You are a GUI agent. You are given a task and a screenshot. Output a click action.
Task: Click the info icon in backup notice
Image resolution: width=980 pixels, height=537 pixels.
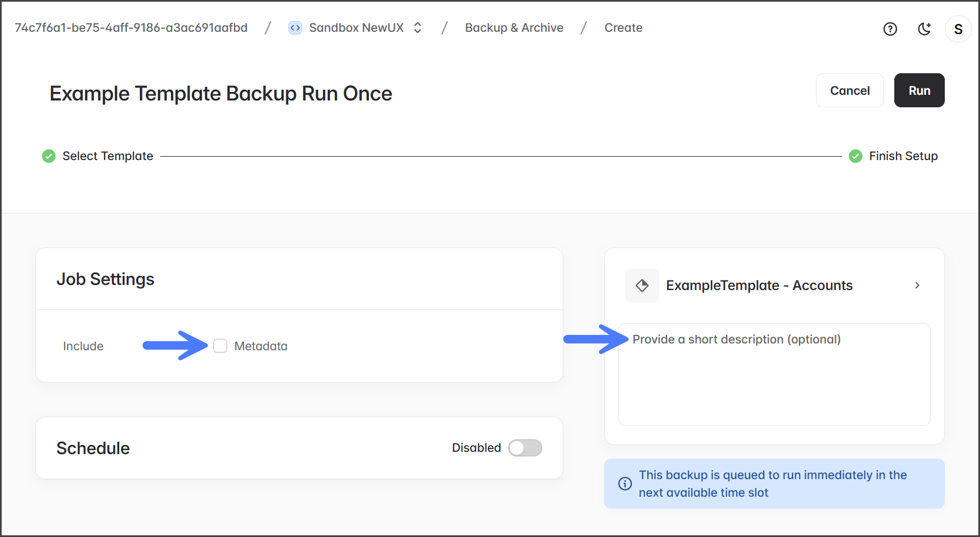click(625, 484)
